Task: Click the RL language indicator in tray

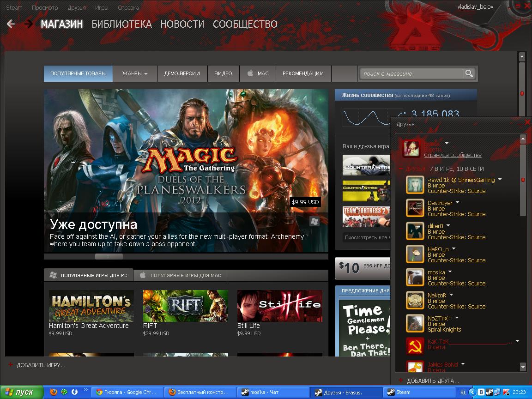Action: pos(463,392)
